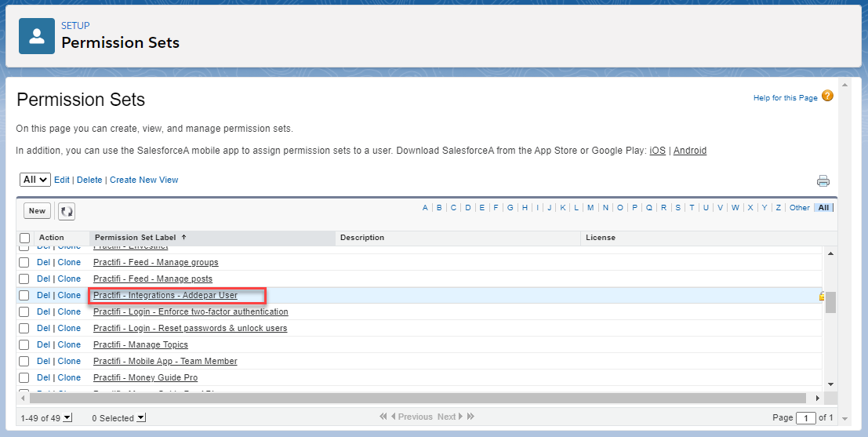This screenshot has width=868, height=437.
Task: Open the iOS download link
Action: click(x=658, y=151)
